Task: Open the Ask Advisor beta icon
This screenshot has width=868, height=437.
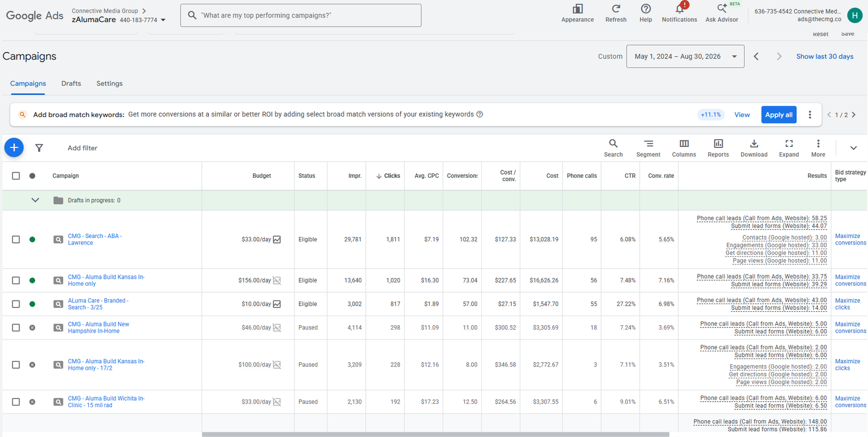Action: pyautogui.click(x=722, y=9)
